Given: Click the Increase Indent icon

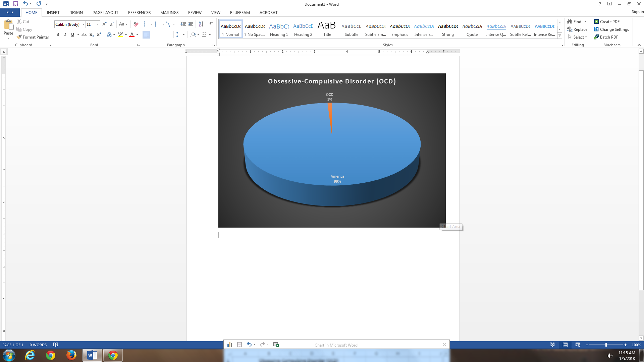Looking at the screenshot, I should 191,24.
